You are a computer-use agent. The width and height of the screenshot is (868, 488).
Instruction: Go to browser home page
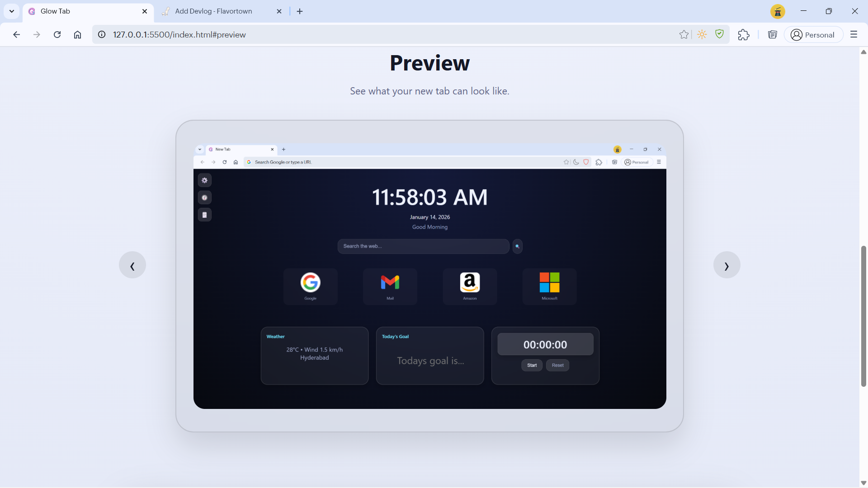pos(77,35)
